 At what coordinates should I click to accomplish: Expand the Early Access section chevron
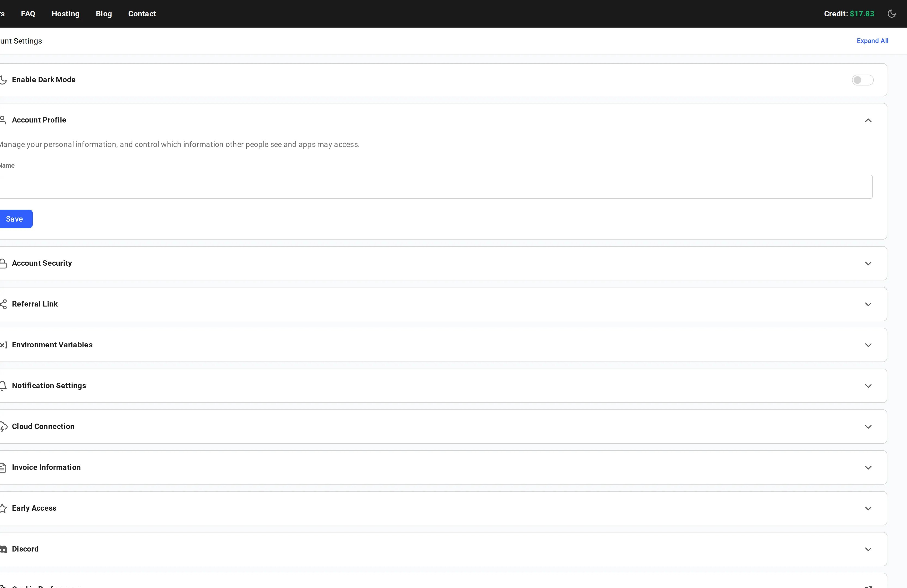point(868,509)
